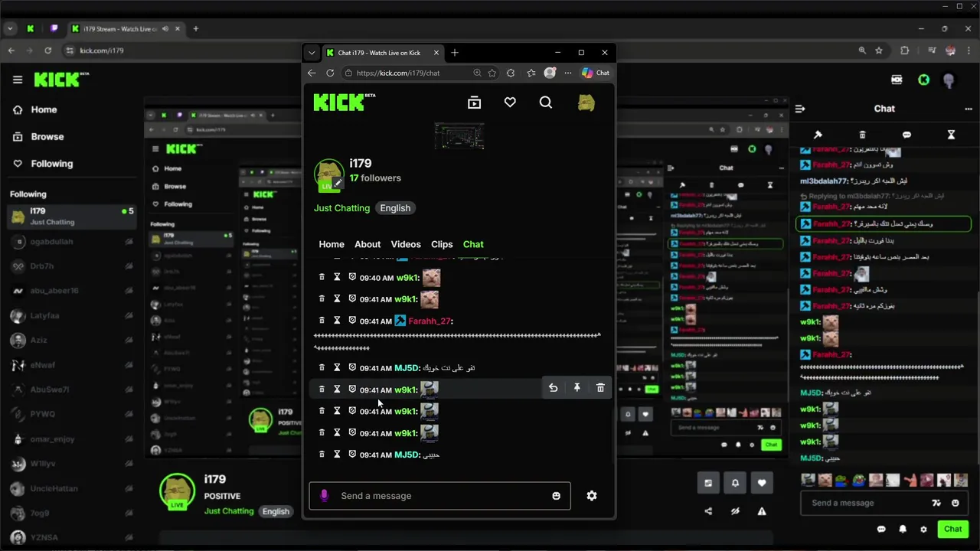Click the trash icon atop main Chat panel
This screenshot has height=551, width=980.
[x=862, y=135]
